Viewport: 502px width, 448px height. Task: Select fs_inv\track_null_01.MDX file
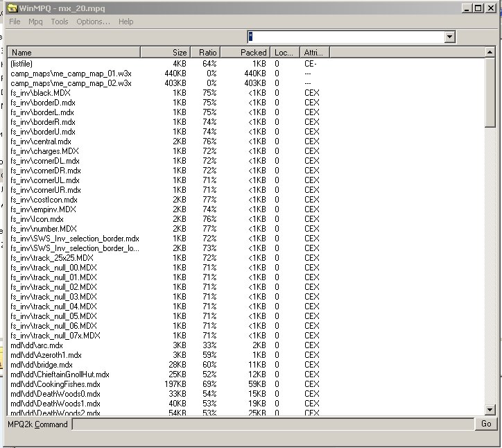[x=53, y=277]
